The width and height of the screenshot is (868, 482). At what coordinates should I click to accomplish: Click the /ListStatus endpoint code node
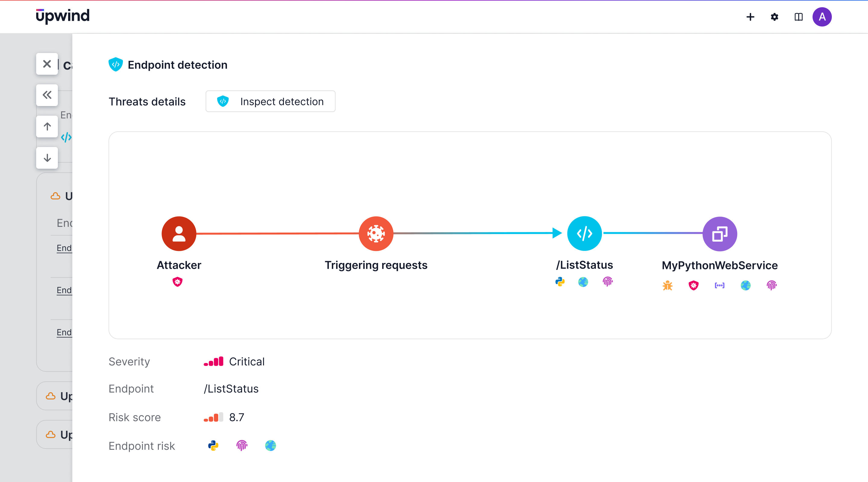click(x=584, y=233)
